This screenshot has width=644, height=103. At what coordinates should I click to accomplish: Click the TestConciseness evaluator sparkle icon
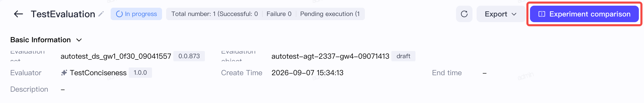(64, 73)
